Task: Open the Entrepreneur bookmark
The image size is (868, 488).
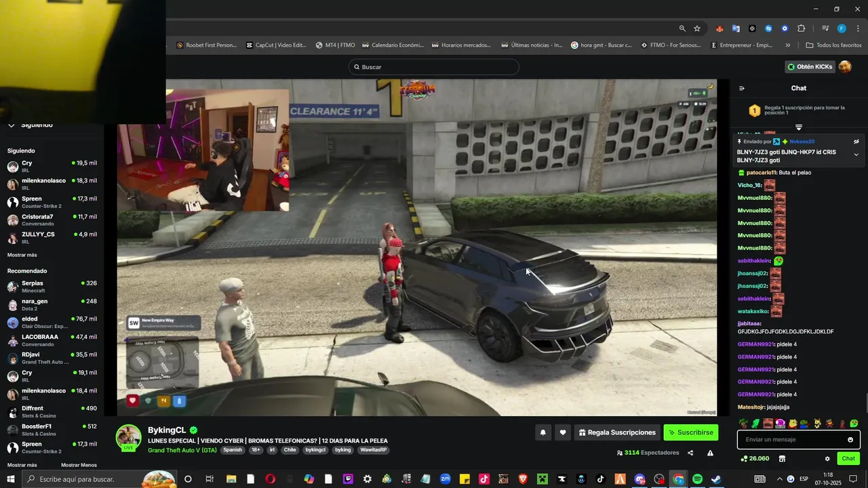Action: [742, 45]
